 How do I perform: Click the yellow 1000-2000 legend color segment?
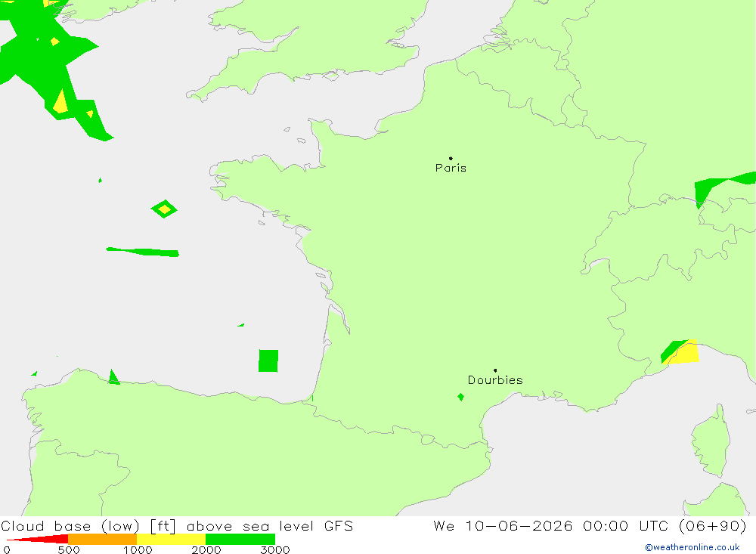[x=171, y=539]
